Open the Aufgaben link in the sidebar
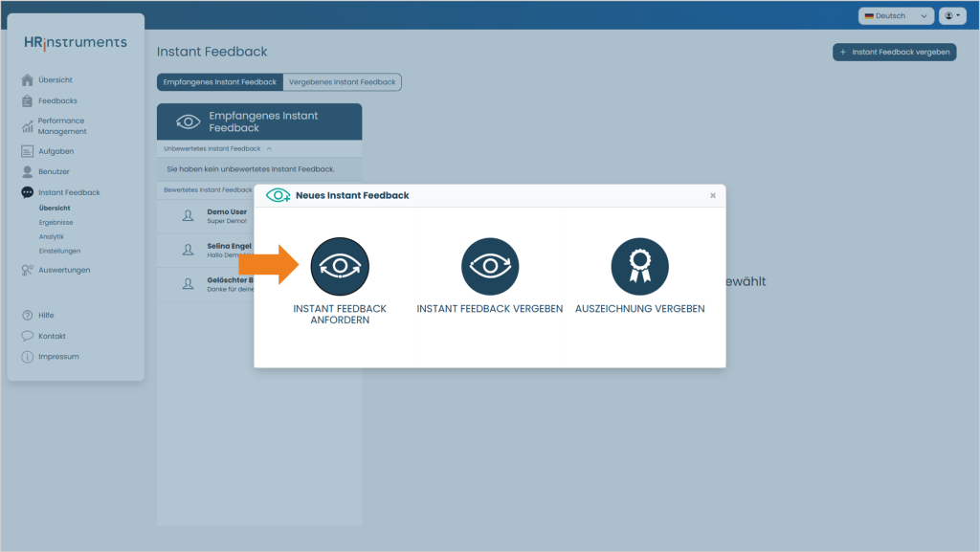Viewport: 980px width, 552px height. [x=56, y=151]
